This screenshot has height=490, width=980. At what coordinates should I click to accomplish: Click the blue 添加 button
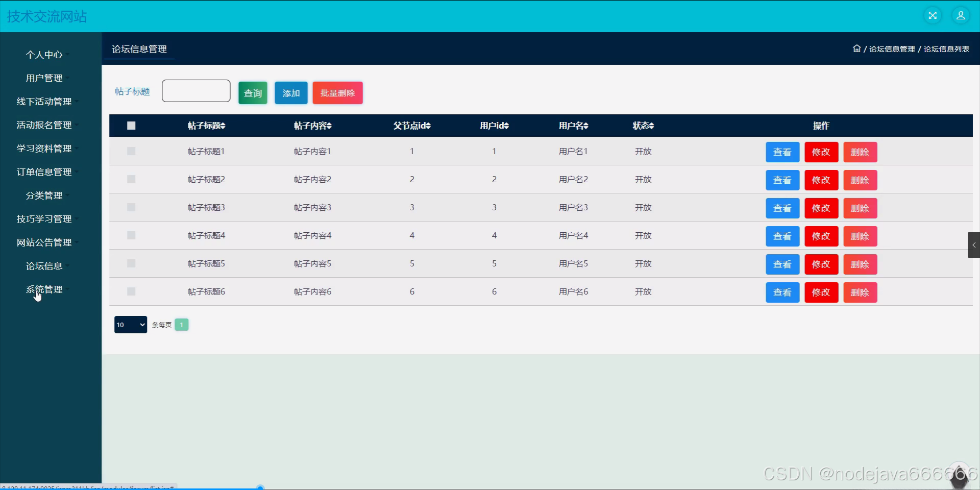pyautogui.click(x=291, y=93)
